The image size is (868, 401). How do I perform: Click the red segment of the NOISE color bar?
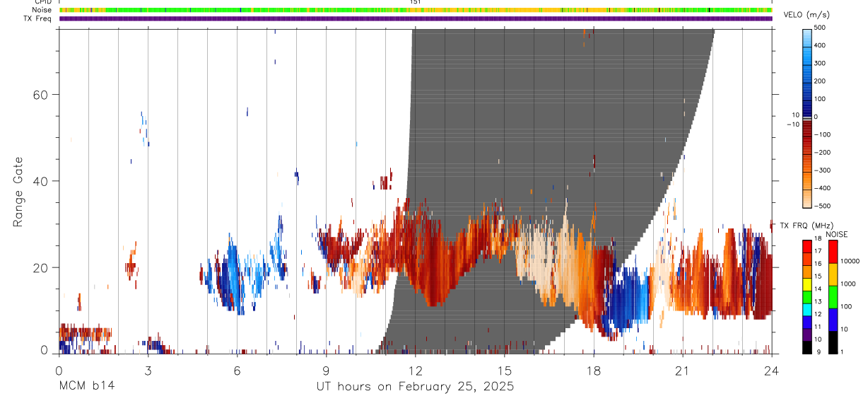[x=833, y=252]
